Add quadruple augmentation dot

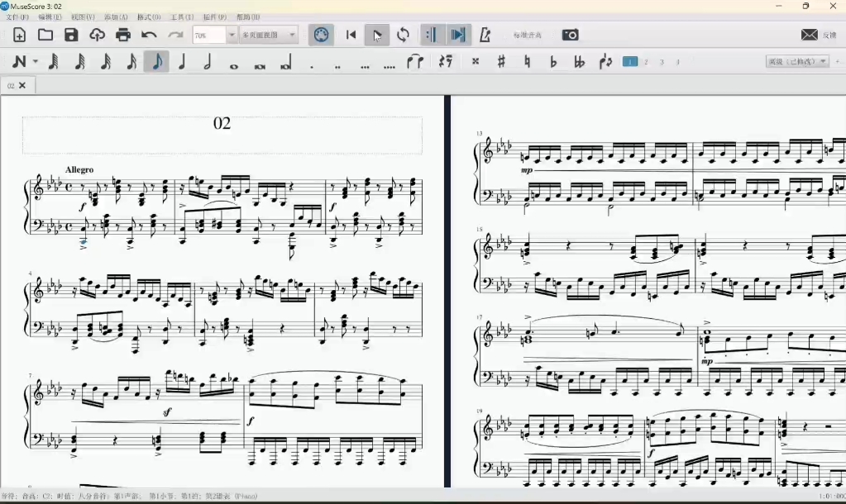(x=389, y=67)
